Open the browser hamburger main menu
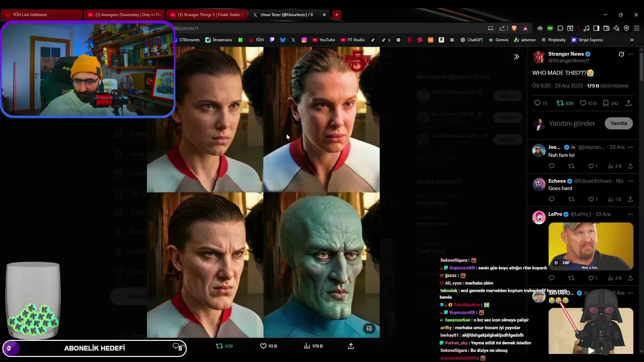 [636, 28]
